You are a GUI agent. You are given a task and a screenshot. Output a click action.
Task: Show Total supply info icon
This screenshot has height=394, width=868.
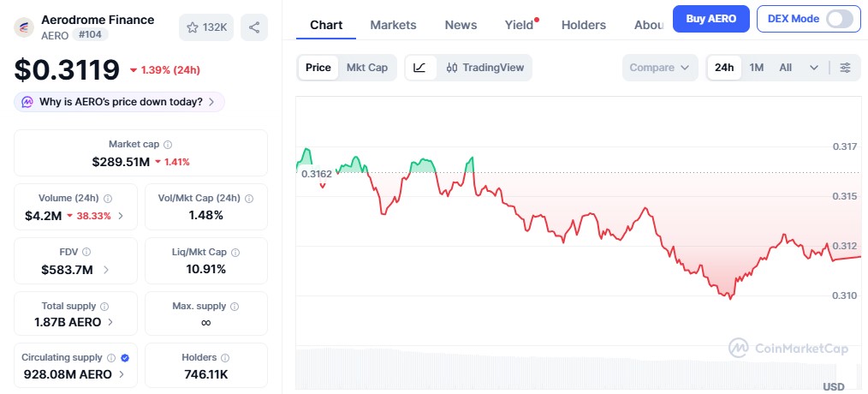(104, 307)
